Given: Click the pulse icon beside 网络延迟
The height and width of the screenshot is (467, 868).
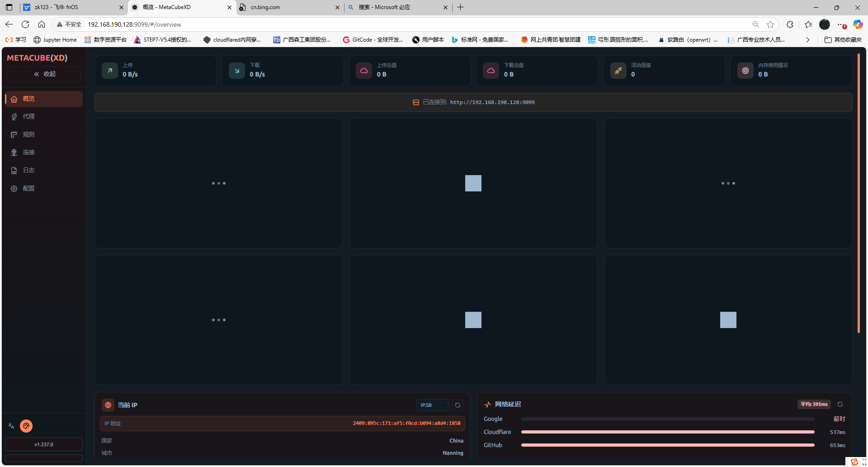Looking at the screenshot, I should tap(488, 404).
